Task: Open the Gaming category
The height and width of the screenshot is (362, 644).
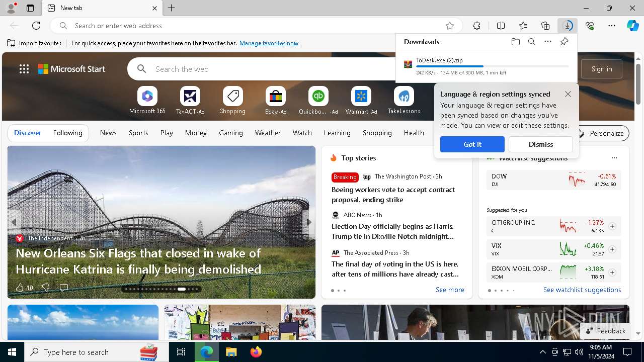Action: [x=231, y=133]
